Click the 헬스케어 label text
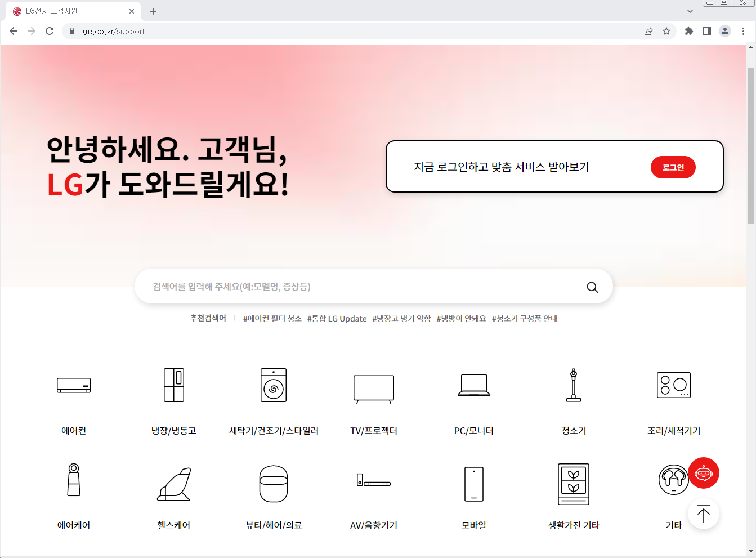The width and height of the screenshot is (756, 558). pos(174,525)
